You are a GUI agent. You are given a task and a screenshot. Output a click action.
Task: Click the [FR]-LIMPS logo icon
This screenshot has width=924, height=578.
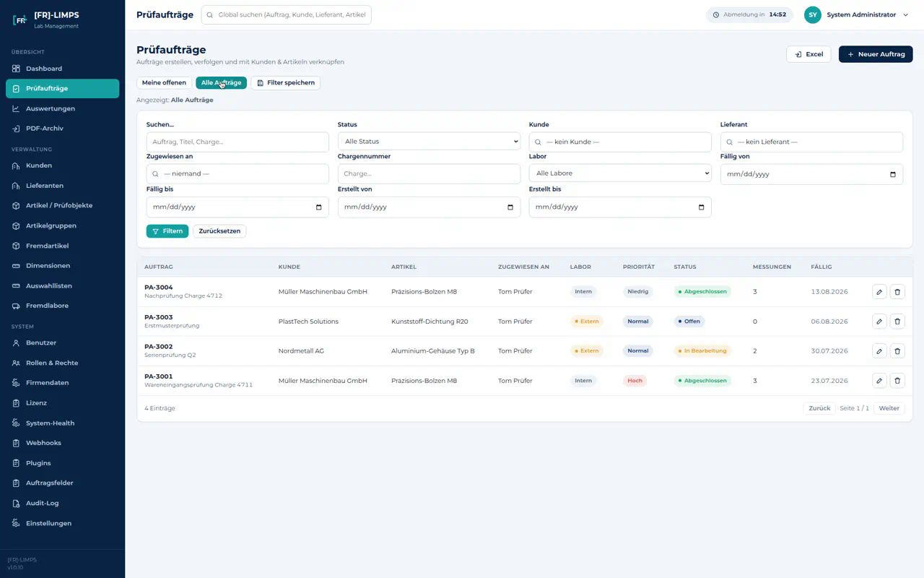tap(19, 20)
